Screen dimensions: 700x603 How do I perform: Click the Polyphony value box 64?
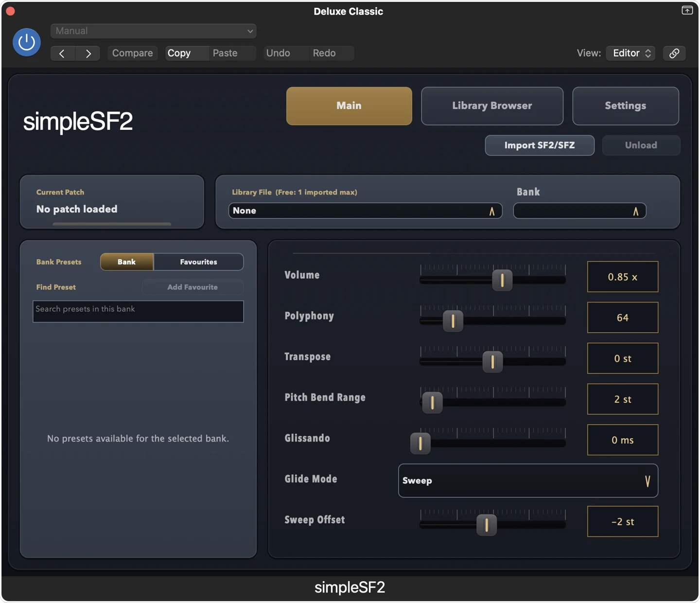click(x=623, y=318)
